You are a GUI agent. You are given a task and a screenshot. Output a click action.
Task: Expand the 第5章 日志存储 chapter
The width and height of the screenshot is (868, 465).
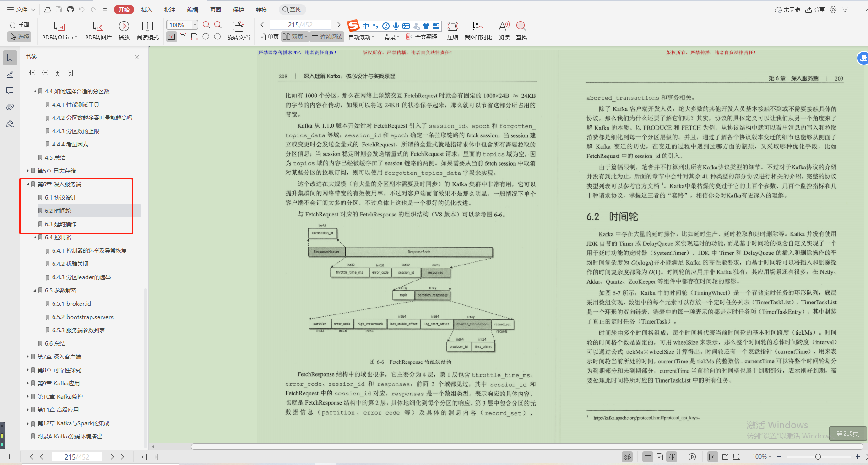(x=27, y=171)
